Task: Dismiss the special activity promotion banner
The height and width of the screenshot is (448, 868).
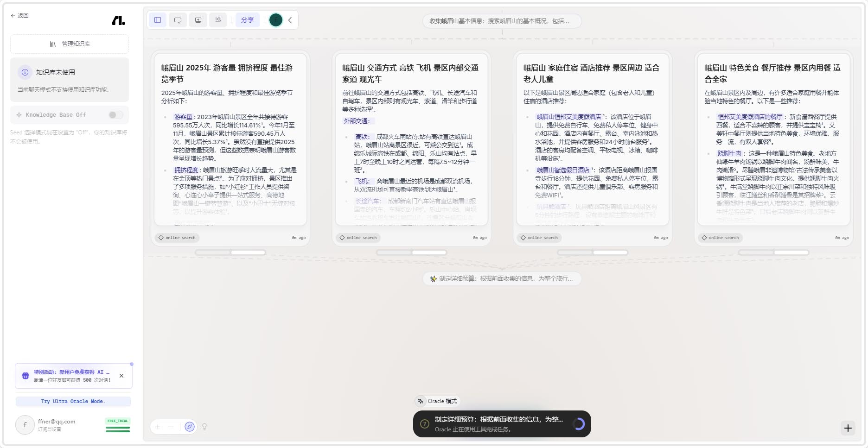Action: [x=121, y=376]
